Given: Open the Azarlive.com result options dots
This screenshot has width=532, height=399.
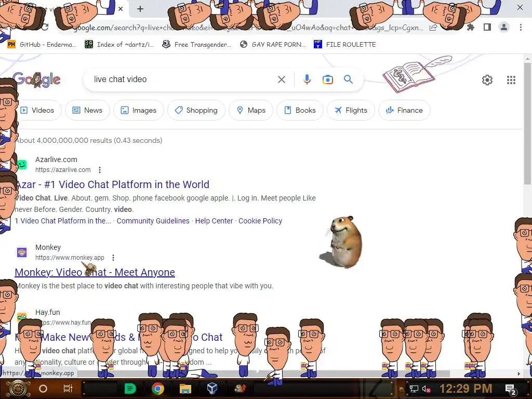Looking at the screenshot, I should [99, 170].
